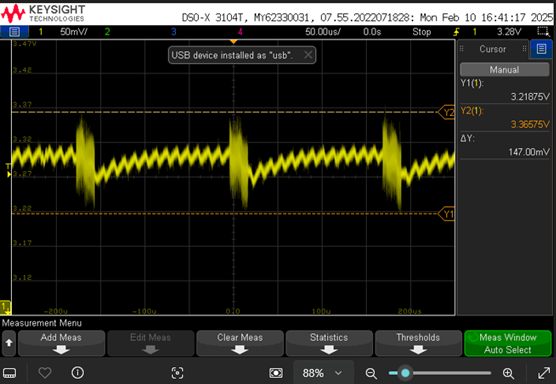Image resolution: width=556 pixels, height=384 pixels.
Task: Toggle Meas Window Auto Select
Action: [x=508, y=343]
